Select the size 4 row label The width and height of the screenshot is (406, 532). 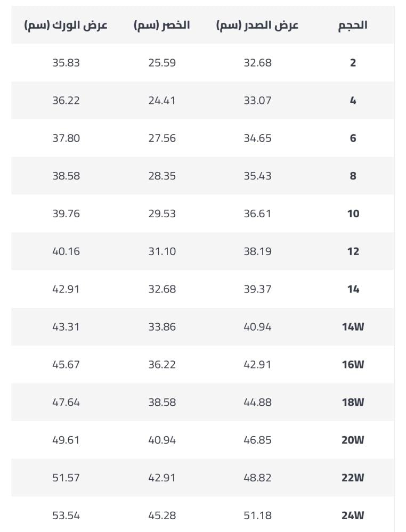coord(353,101)
